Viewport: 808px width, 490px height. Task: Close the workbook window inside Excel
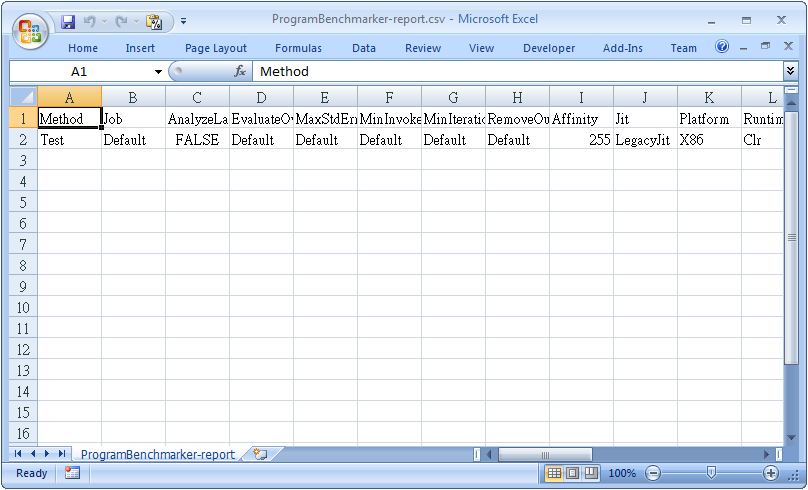click(788, 46)
